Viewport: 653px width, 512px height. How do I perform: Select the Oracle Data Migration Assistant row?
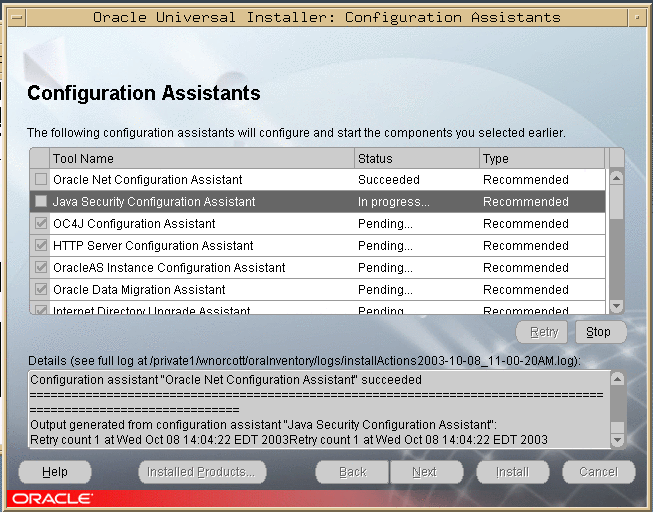pyautogui.click(x=318, y=290)
